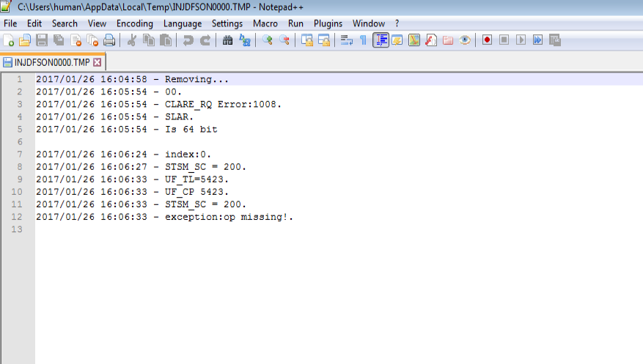
Task: Click the Zoom In magnifier icon
Action: (268, 40)
